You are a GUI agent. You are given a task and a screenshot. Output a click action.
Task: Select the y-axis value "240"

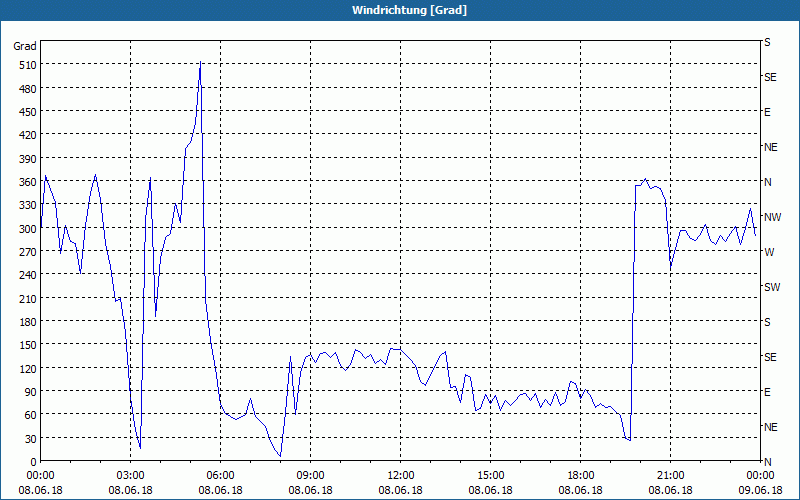(28, 275)
